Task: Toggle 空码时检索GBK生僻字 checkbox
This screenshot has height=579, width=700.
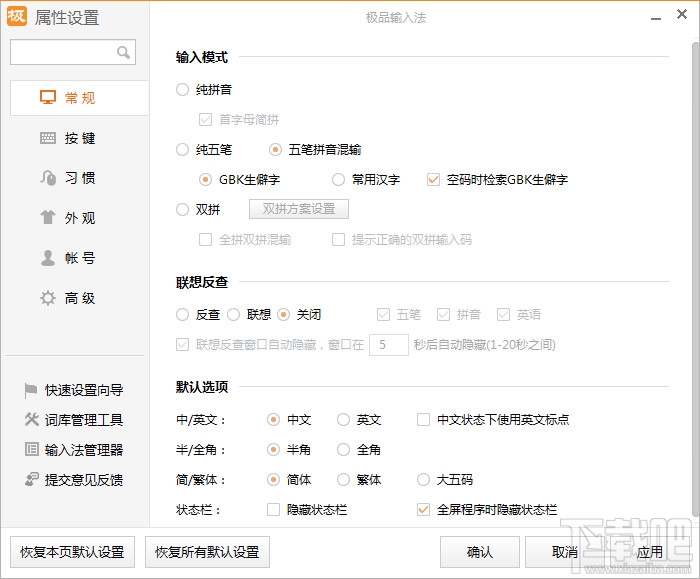Action: 433,179
